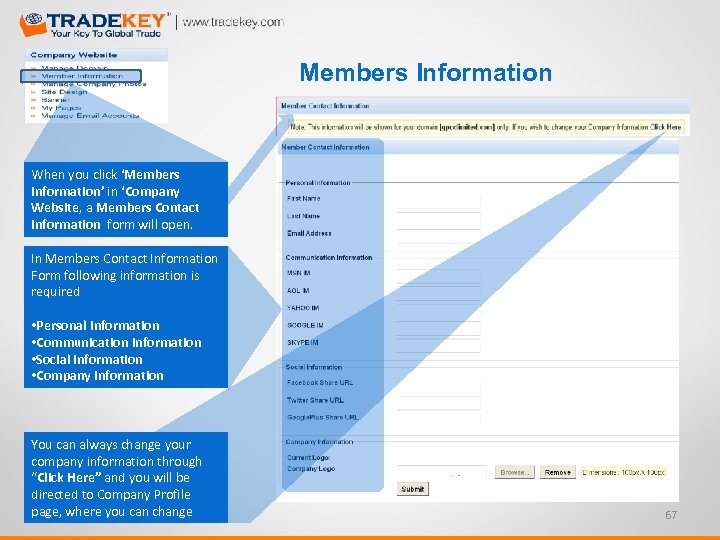Viewport: 720px width, 540px height.
Task: Click the Company Logo file path field
Action: (442, 472)
